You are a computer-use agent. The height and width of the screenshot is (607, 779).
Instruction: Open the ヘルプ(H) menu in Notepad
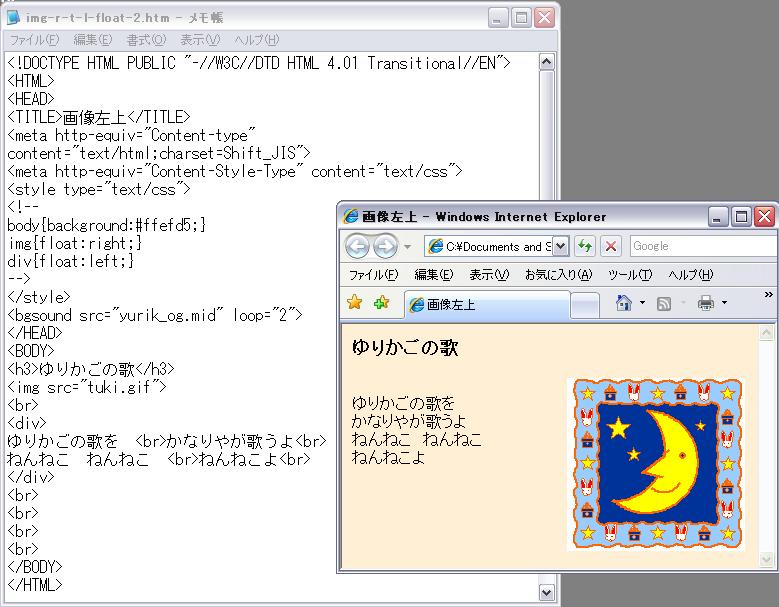point(257,40)
